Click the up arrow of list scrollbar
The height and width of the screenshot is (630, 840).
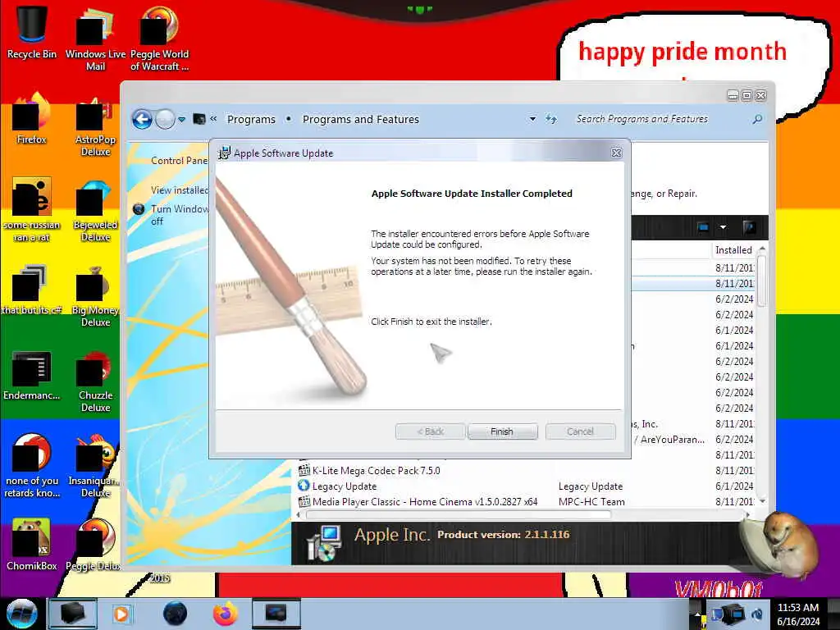tap(762, 249)
